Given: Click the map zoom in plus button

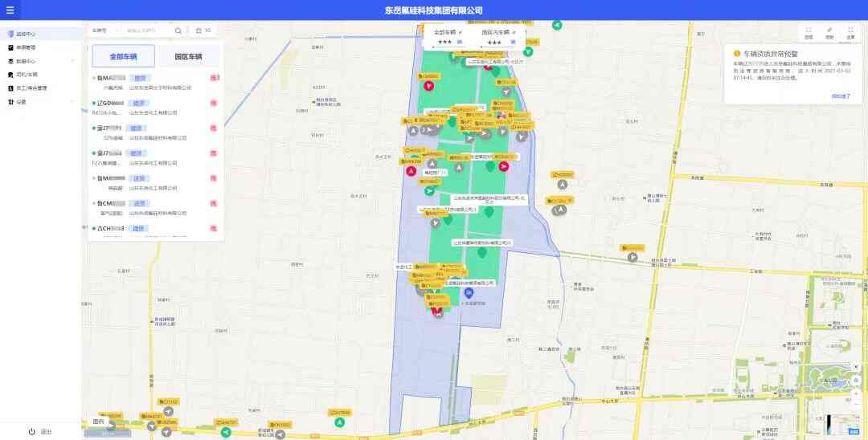Looking at the screenshot, I should (857, 393).
